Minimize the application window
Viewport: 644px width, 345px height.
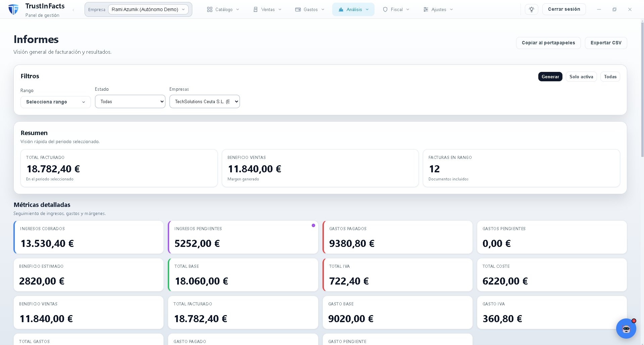click(599, 9)
